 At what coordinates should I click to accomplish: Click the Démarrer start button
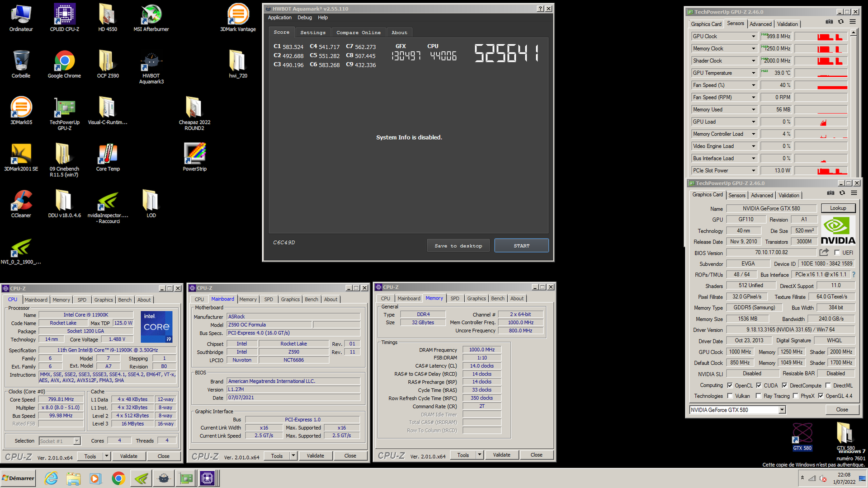tap(18, 478)
